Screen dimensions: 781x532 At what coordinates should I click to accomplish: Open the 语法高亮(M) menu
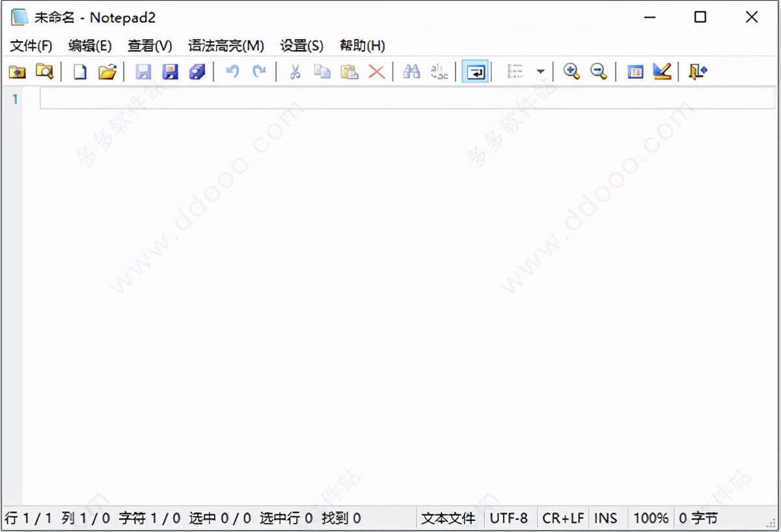225,46
